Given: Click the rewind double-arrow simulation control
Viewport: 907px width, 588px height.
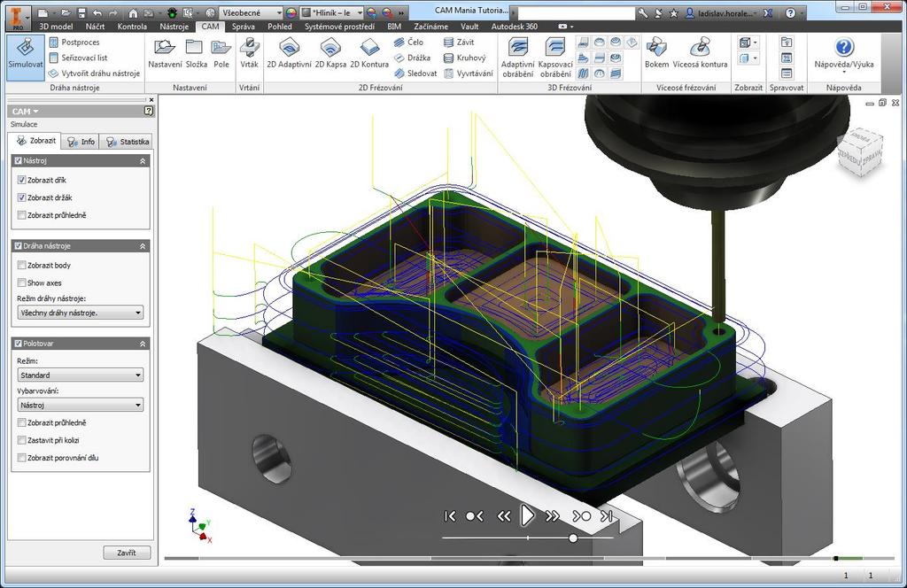Looking at the screenshot, I should [x=504, y=516].
